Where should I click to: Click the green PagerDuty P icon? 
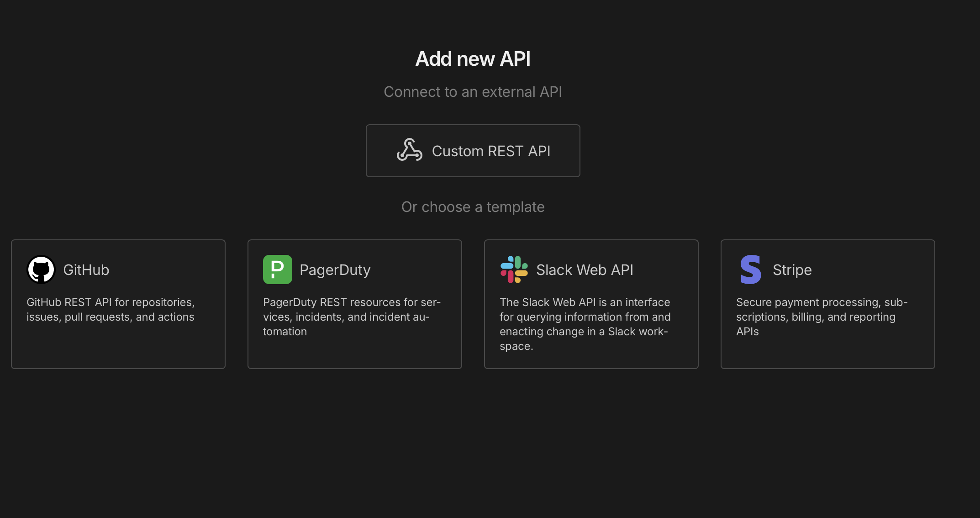point(277,270)
